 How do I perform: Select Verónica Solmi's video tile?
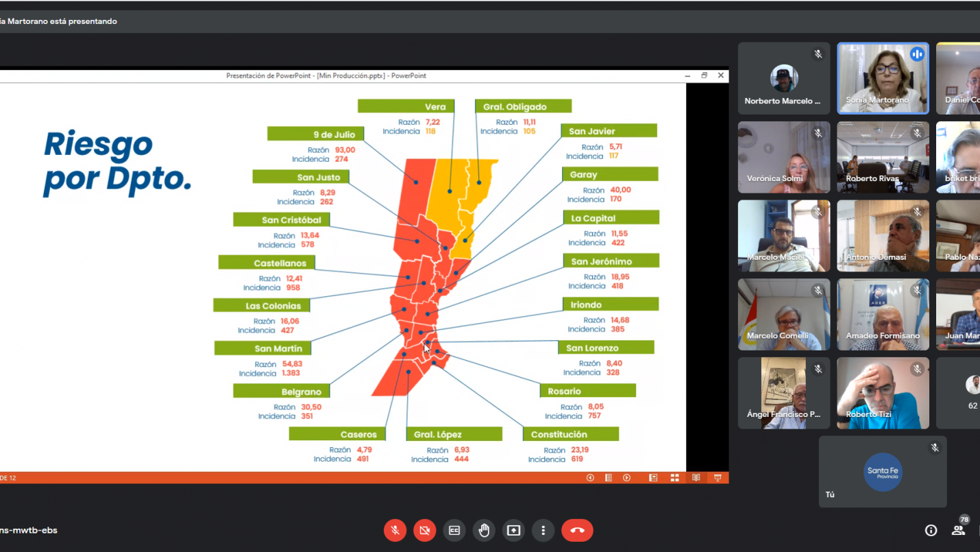point(784,157)
